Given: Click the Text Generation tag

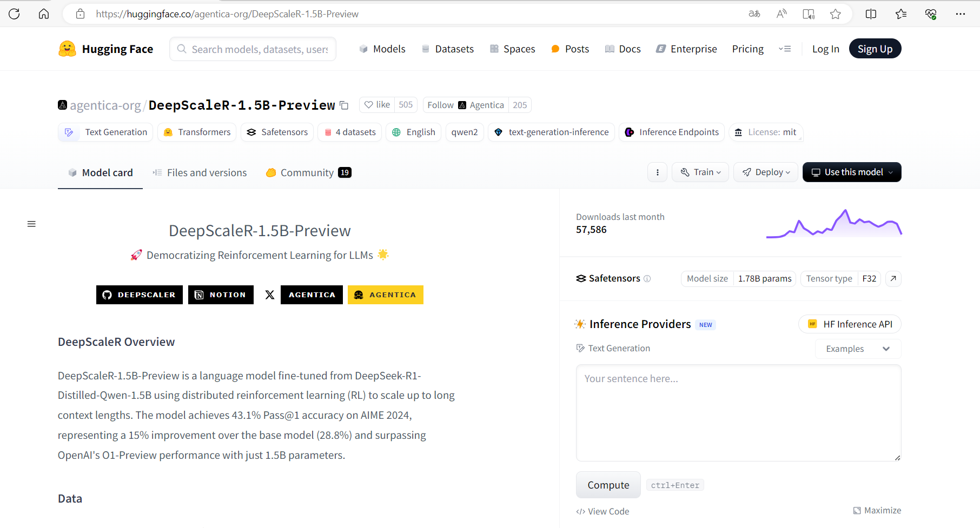Looking at the screenshot, I should (x=105, y=132).
